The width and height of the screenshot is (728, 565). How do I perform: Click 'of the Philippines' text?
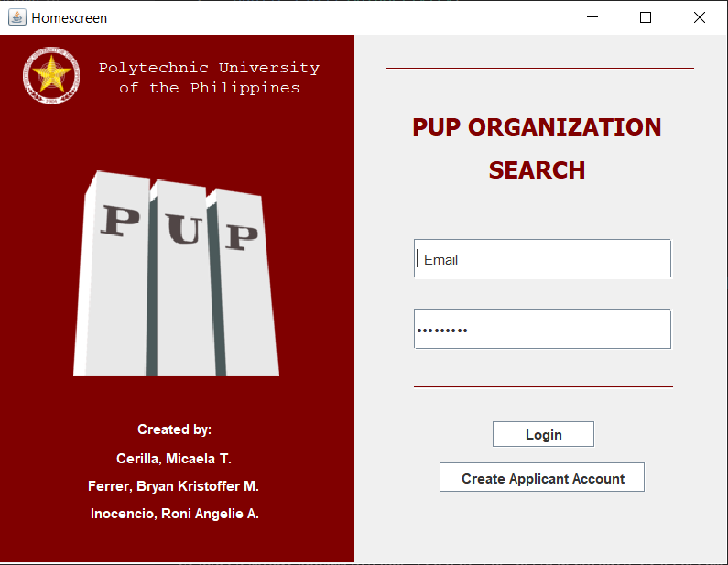point(210,88)
